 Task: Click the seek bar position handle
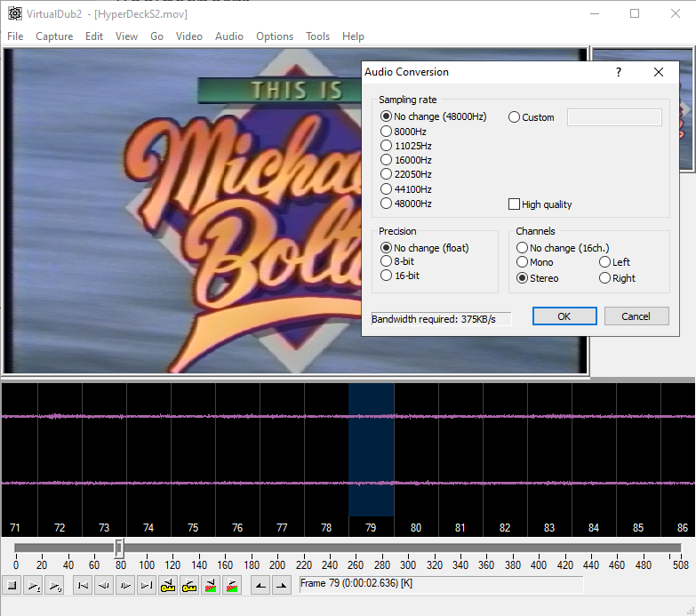(118, 548)
